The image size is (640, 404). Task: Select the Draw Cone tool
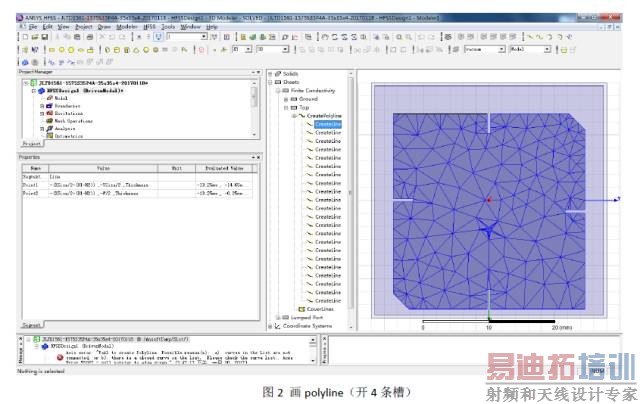click(x=136, y=50)
